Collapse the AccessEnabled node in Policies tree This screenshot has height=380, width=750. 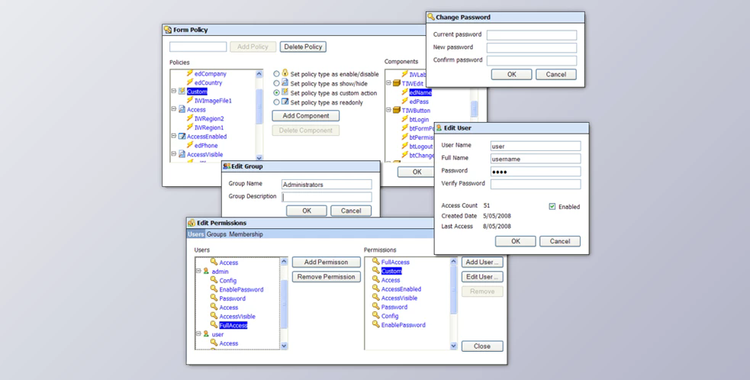coord(174,136)
